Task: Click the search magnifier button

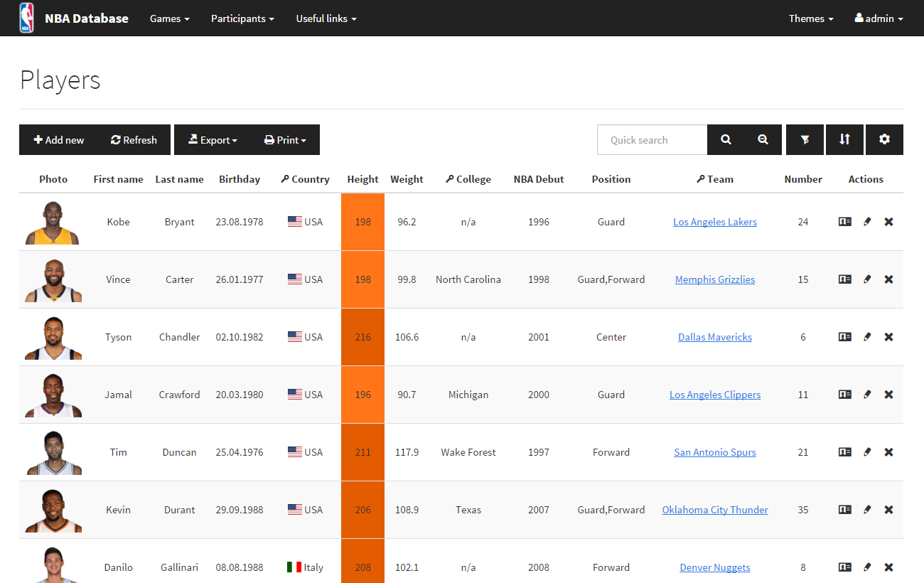Action: (x=726, y=140)
